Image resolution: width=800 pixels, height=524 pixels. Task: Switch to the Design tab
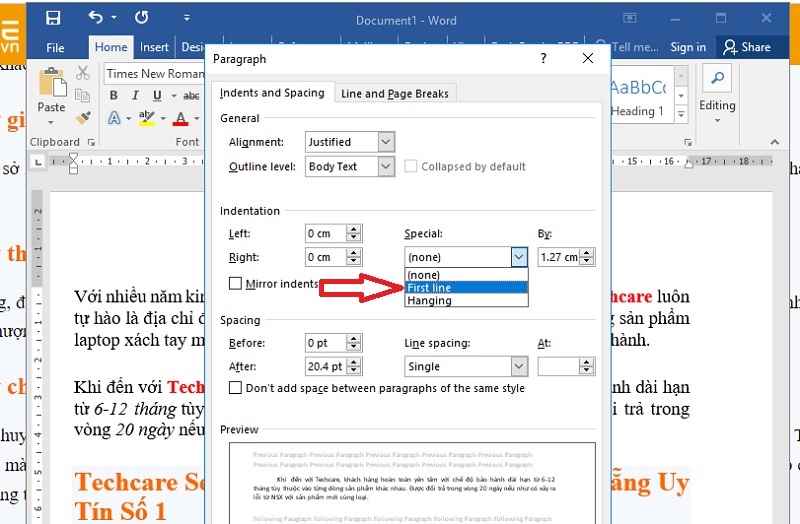click(x=192, y=47)
